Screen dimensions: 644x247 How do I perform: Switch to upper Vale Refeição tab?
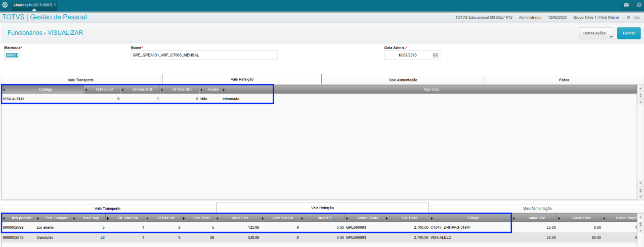coord(242,79)
